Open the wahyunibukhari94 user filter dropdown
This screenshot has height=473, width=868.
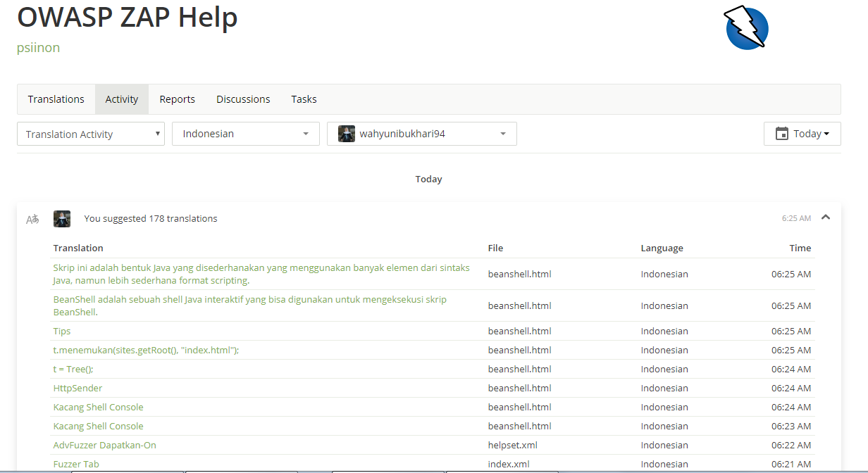pos(421,134)
